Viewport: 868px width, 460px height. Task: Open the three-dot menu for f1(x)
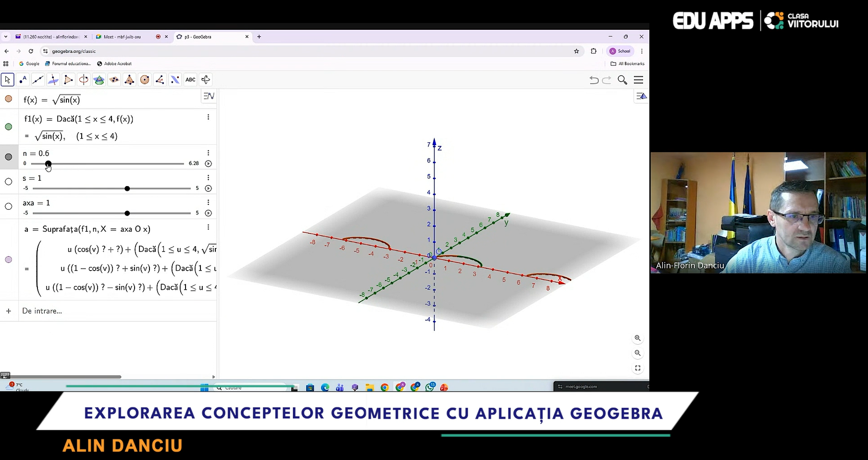(208, 117)
